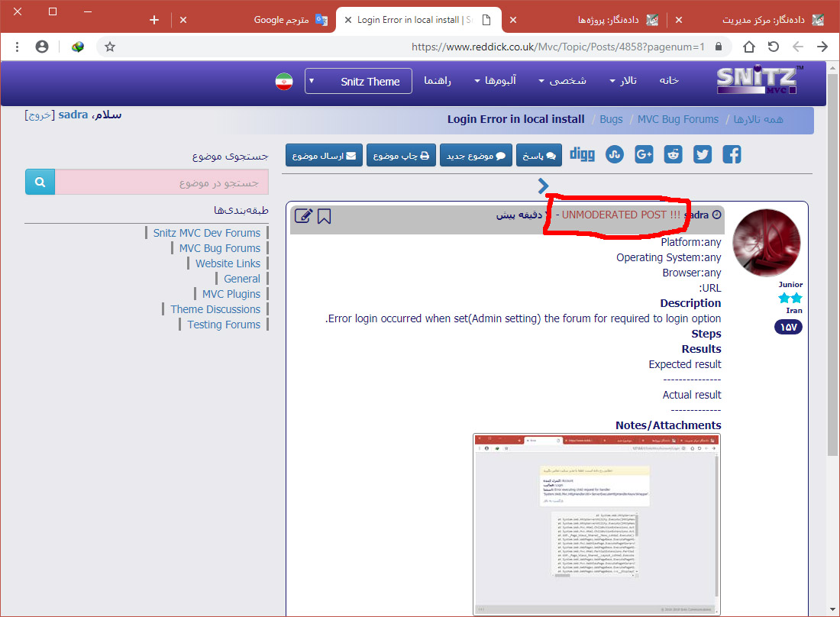Open the attached error screenshot thumbnail

[596, 524]
